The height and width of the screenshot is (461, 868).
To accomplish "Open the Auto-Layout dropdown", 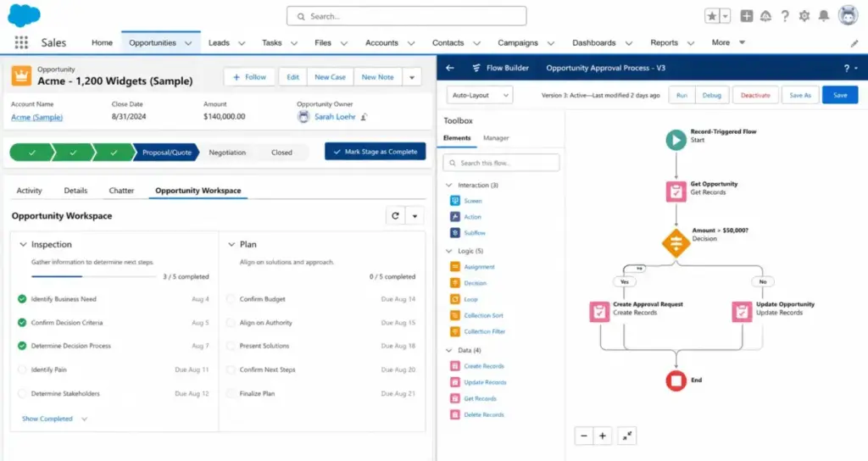I will coord(480,95).
